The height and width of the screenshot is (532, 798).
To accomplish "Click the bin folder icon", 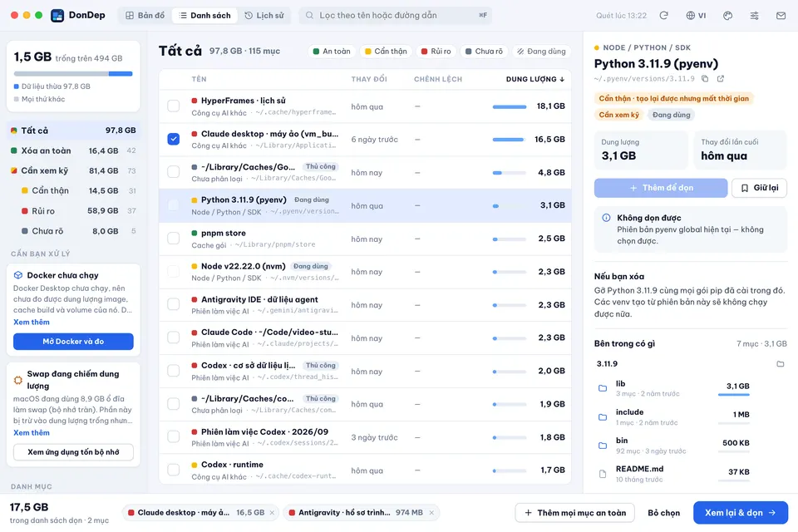I will tap(603, 446).
